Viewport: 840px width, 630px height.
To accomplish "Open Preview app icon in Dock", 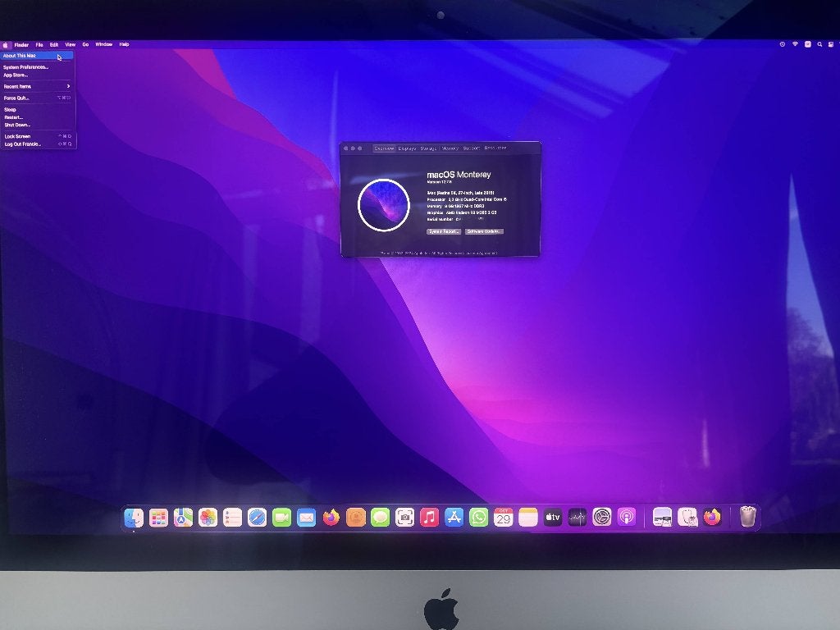I will (x=662, y=518).
